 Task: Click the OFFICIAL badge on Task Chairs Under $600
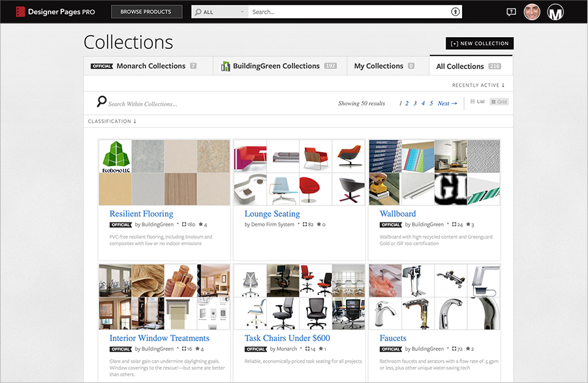(x=256, y=349)
